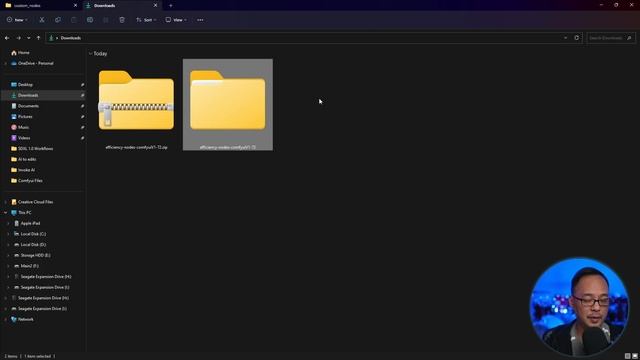Open the New dropdown menu

(17, 20)
